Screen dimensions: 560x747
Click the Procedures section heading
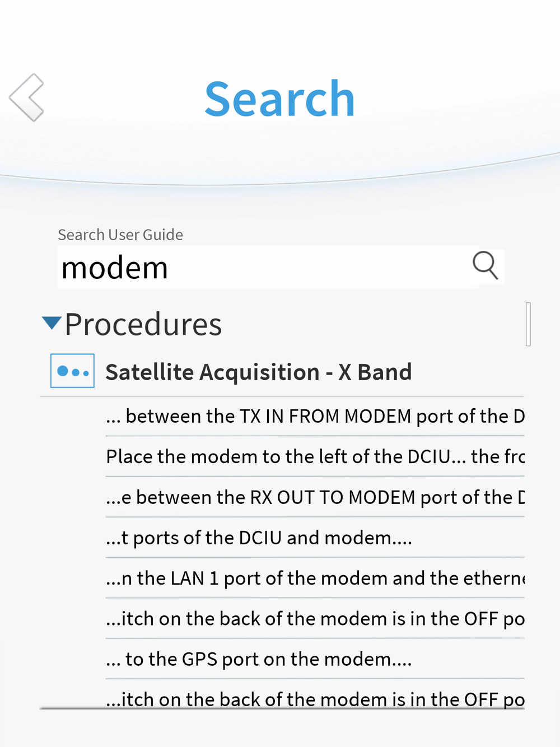[x=143, y=324]
